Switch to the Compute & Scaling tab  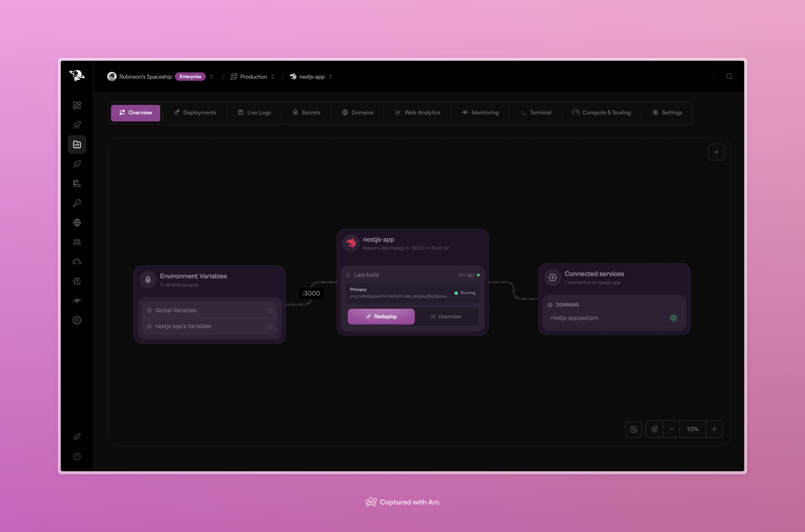pos(601,113)
